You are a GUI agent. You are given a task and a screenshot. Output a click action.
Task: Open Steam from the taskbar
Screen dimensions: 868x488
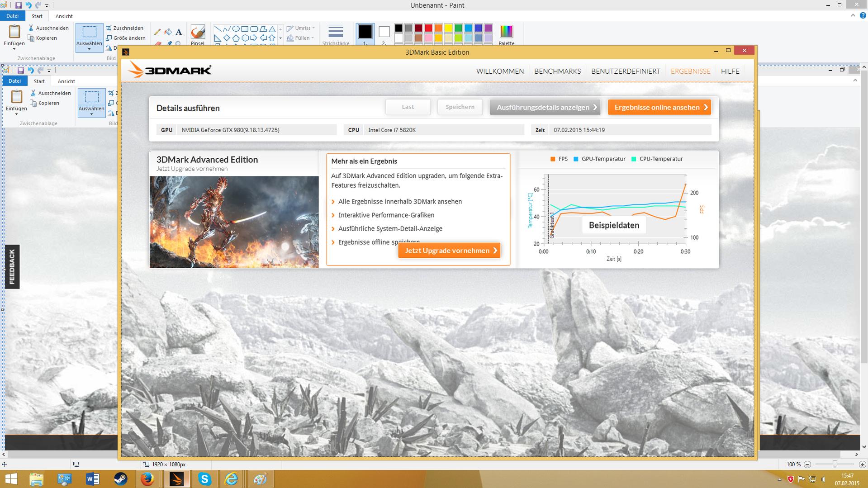point(120,479)
